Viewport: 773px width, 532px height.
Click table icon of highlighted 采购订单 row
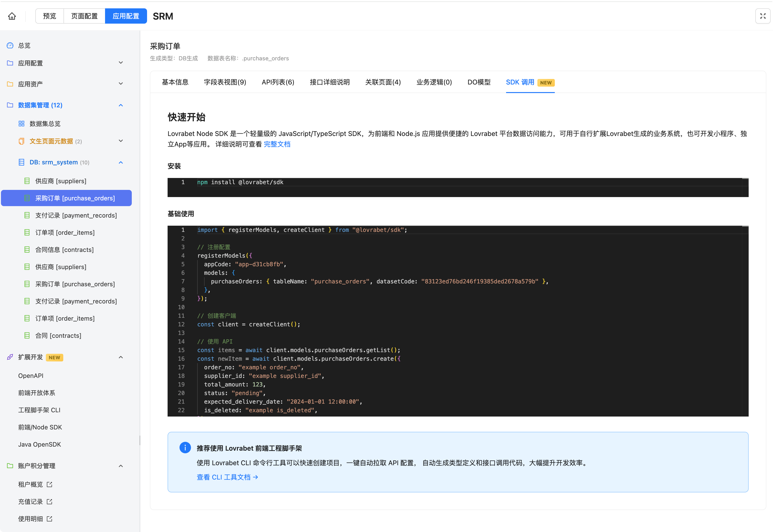[27, 198]
